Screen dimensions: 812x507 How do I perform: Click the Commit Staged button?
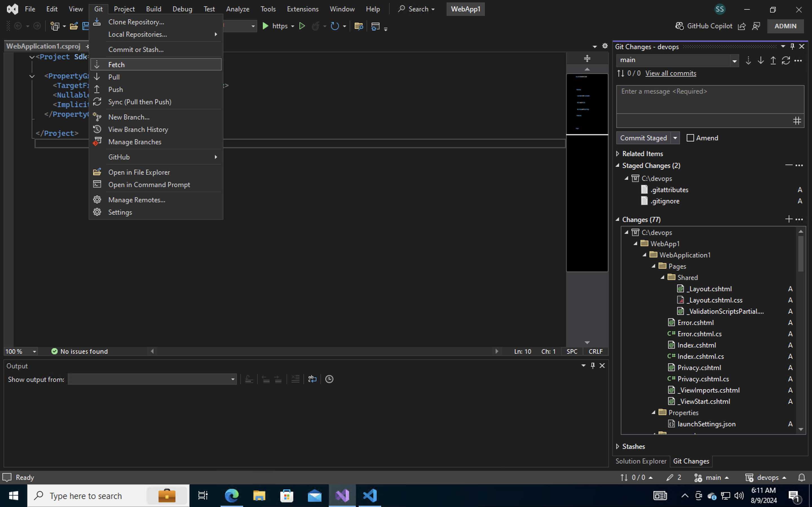(643, 138)
